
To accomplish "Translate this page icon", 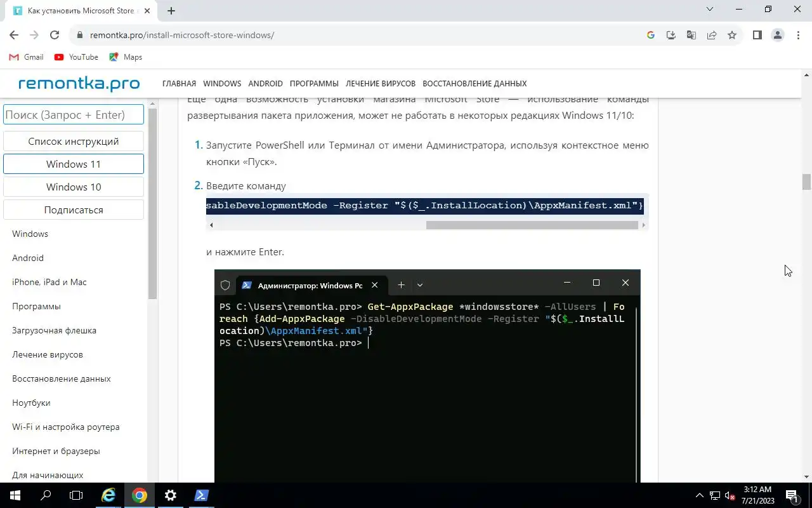I will tap(691, 36).
